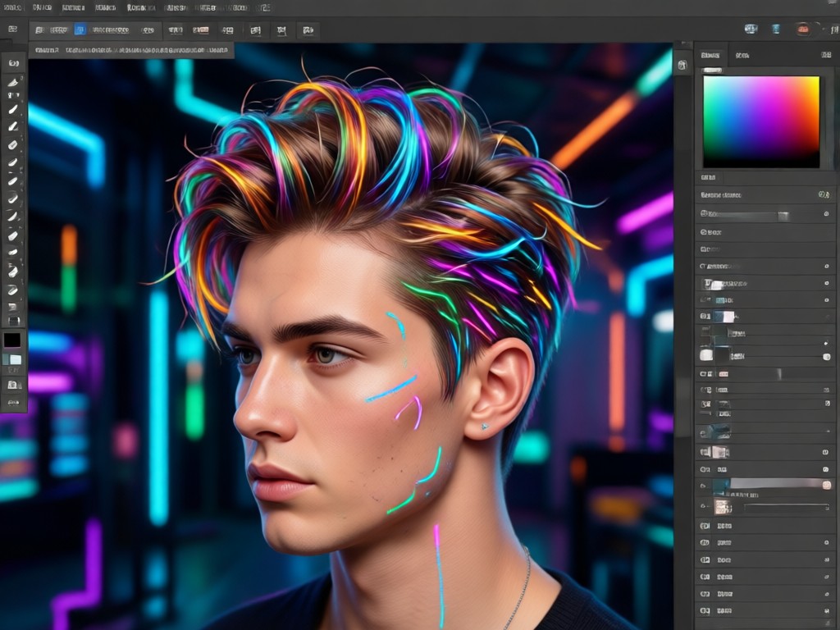Select the white layer thumbnail in the layers list
The width and height of the screenshot is (840, 630).
click(x=706, y=355)
